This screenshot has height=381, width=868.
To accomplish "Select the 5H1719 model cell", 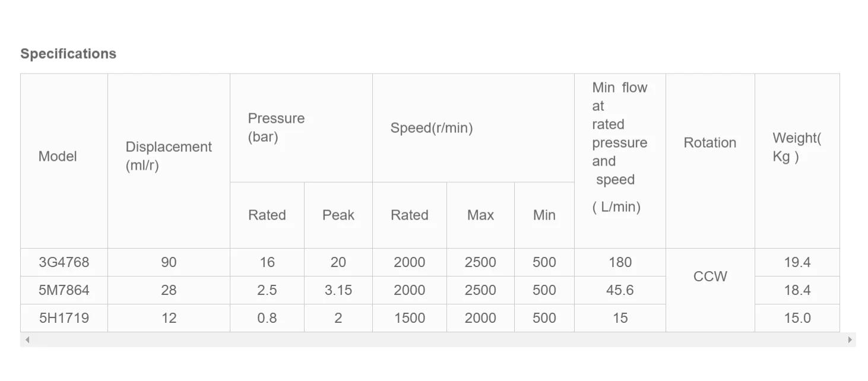I will pos(64,318).
